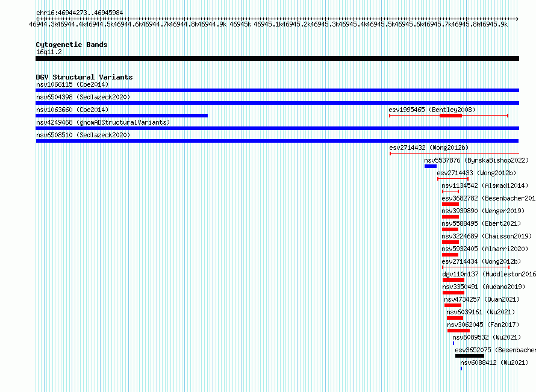Click the tiny blue mark under nsv6088412

pos(461,369)
